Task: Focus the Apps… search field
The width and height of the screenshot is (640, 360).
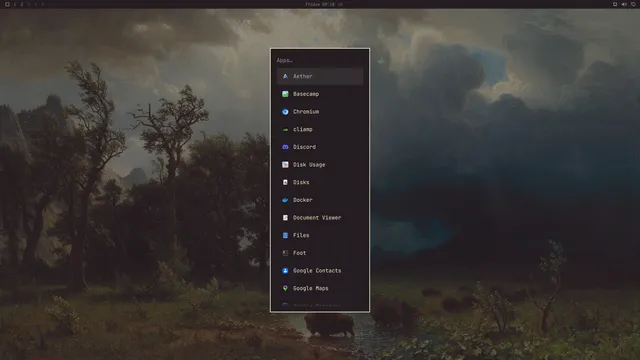Action: (320, 60)
